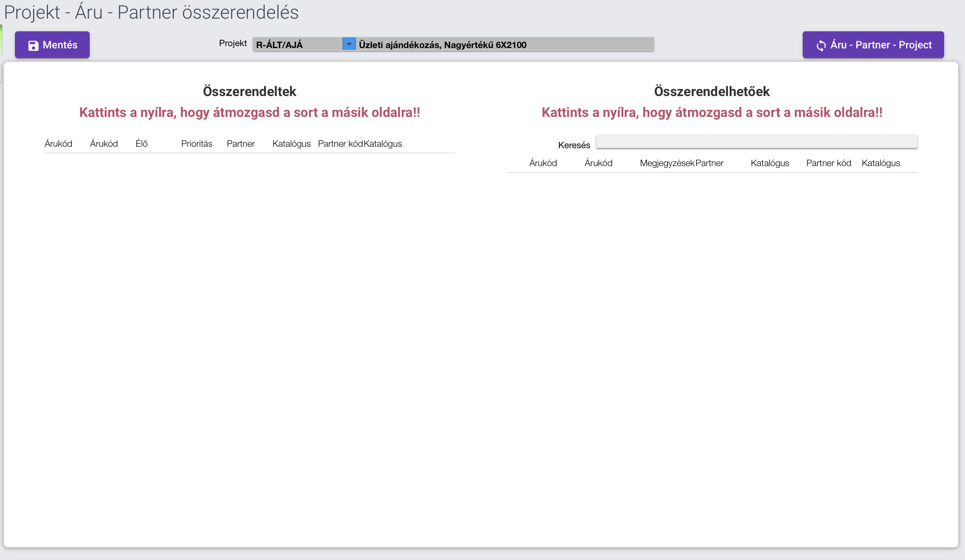The width and height of the screenshot is (965, 560).
Task: Click the Megjegyzések column header
Action: (667, 163)
